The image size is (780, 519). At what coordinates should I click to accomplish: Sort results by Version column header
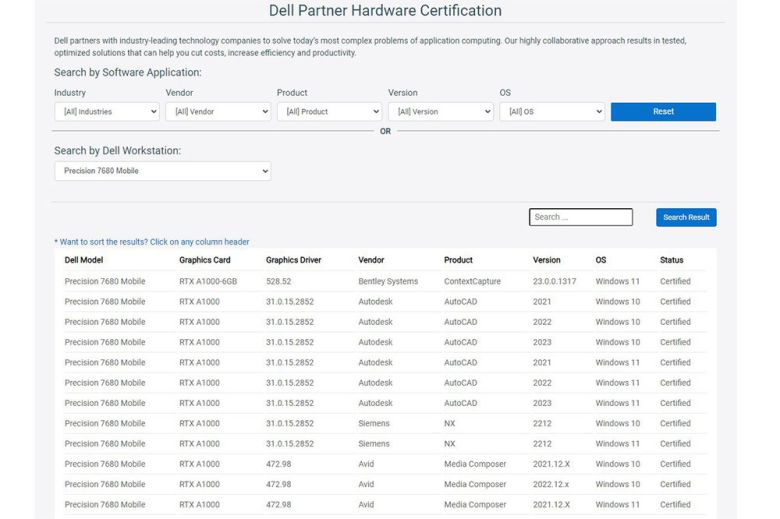coord(546,260)
